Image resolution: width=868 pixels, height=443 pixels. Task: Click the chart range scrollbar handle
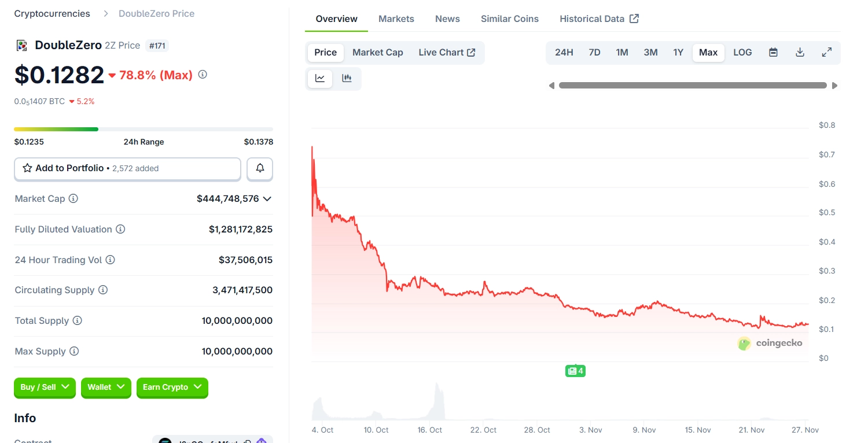click(693, 86)
